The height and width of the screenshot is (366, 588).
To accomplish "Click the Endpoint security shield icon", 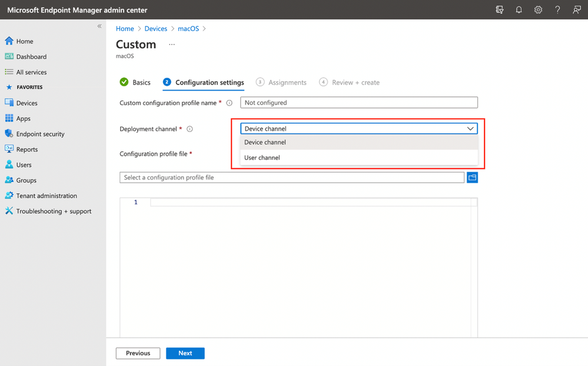I will pos(9,134).
